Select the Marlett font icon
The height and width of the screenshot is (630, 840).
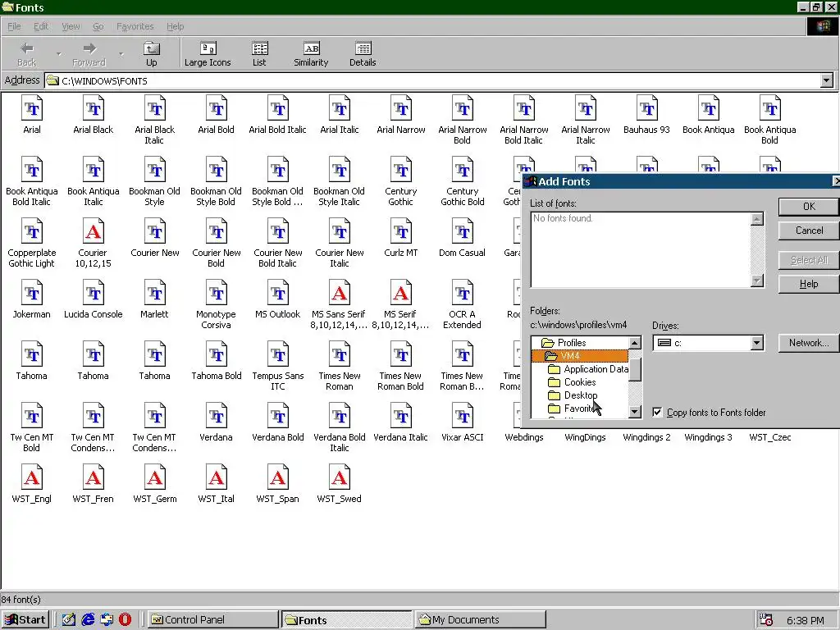point(155,293)
